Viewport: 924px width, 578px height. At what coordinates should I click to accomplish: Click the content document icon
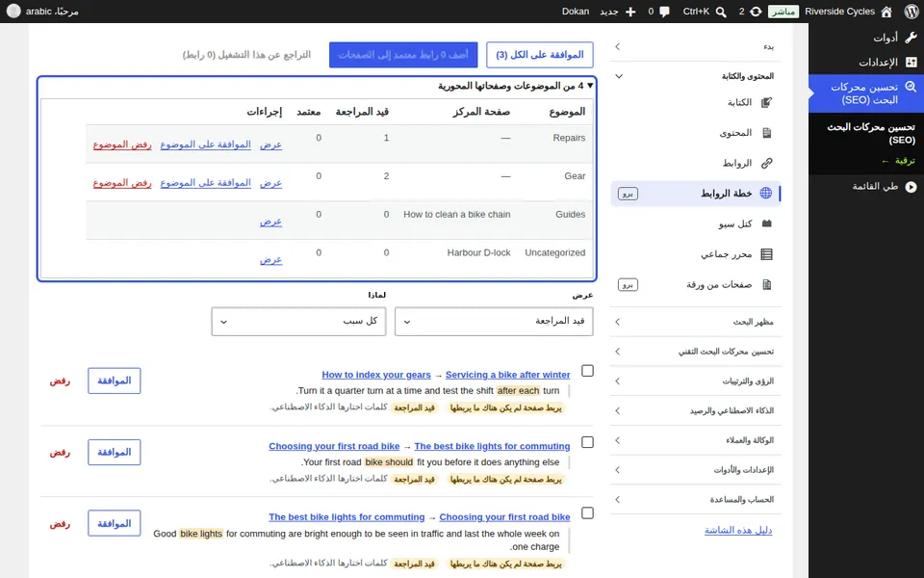pyautogui.click(x=767, y=133)
